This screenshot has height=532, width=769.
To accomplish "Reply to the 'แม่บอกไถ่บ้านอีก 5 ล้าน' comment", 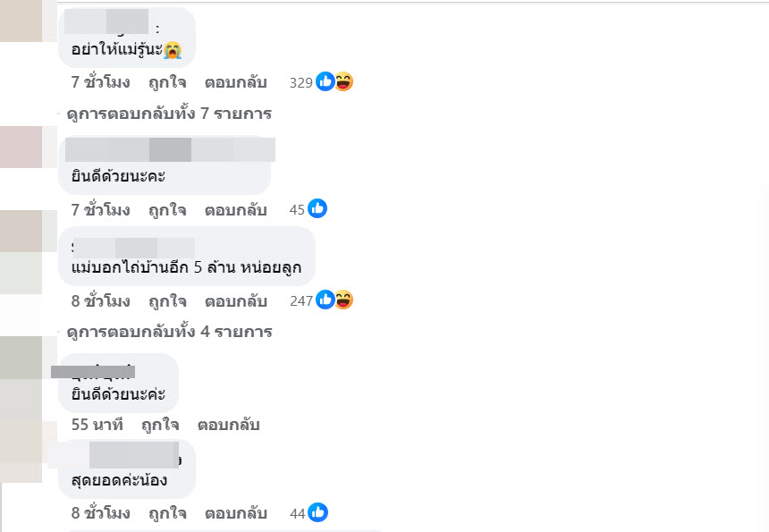I will [x=236, y=300].
